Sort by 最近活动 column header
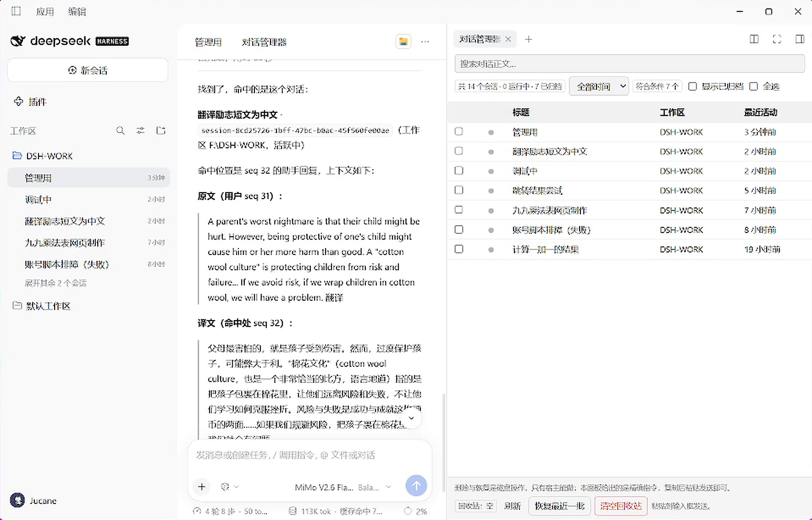 click(760, 112)
